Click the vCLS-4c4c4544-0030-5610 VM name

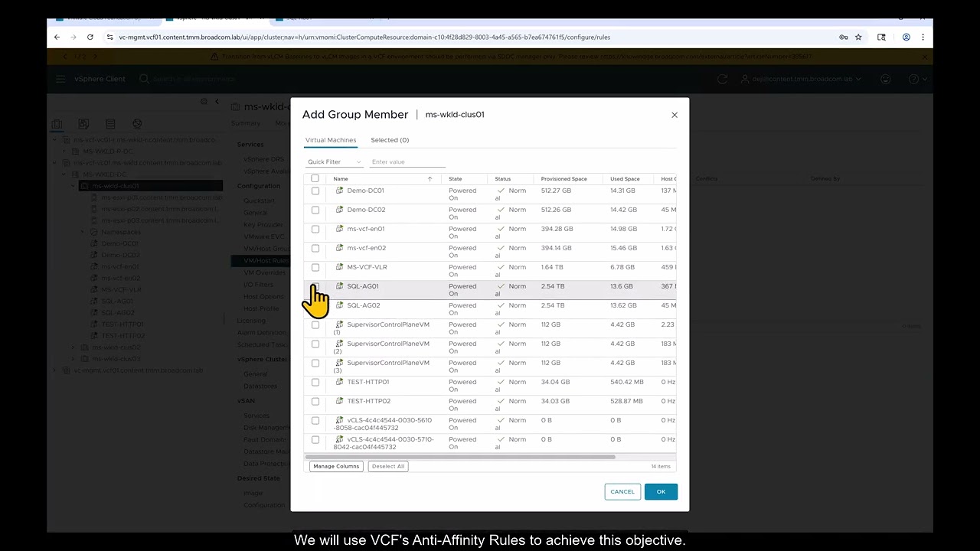point(383,424)
